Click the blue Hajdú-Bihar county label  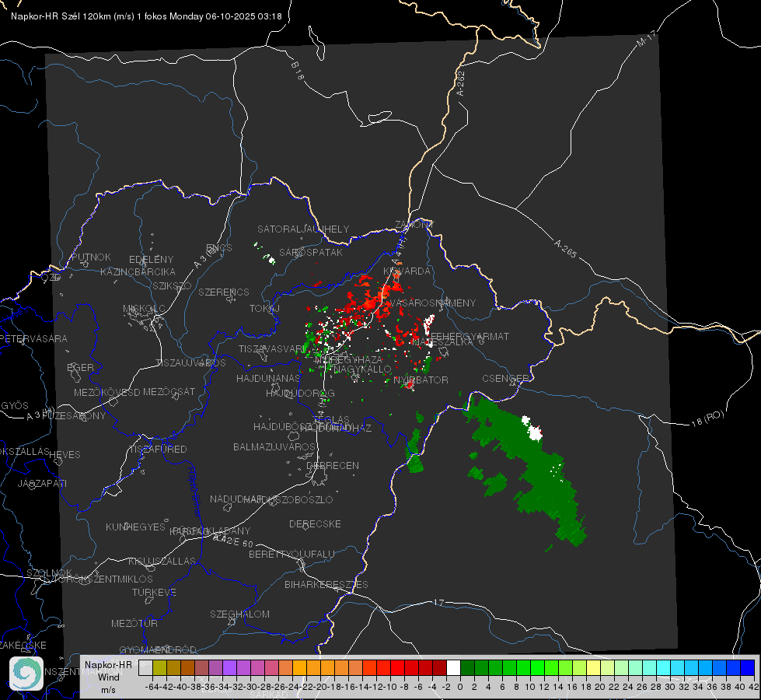[194, 492]
